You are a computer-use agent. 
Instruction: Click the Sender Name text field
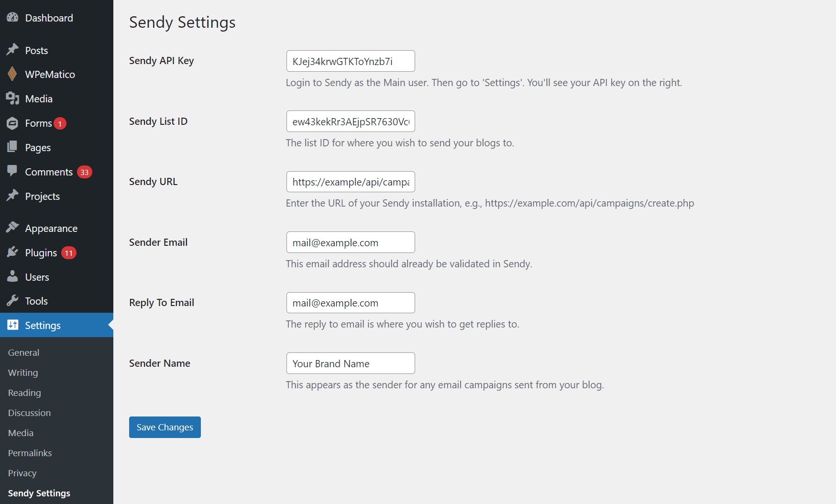(x=350, y=363)
